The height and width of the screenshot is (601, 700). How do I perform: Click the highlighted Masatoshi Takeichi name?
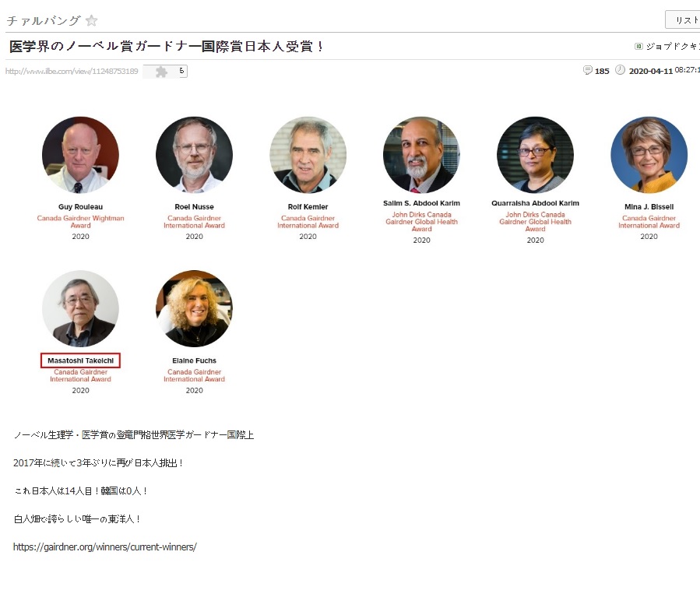click(x=81, y=360)
